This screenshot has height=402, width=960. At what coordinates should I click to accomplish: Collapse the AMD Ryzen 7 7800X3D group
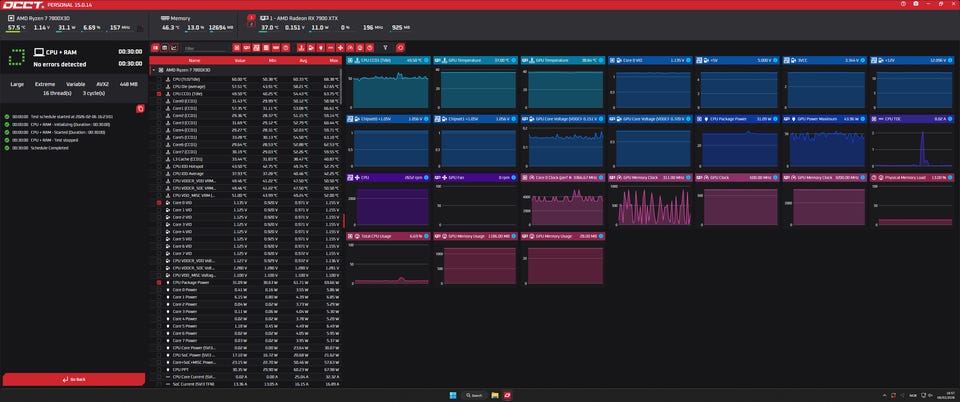click(153, 70)
